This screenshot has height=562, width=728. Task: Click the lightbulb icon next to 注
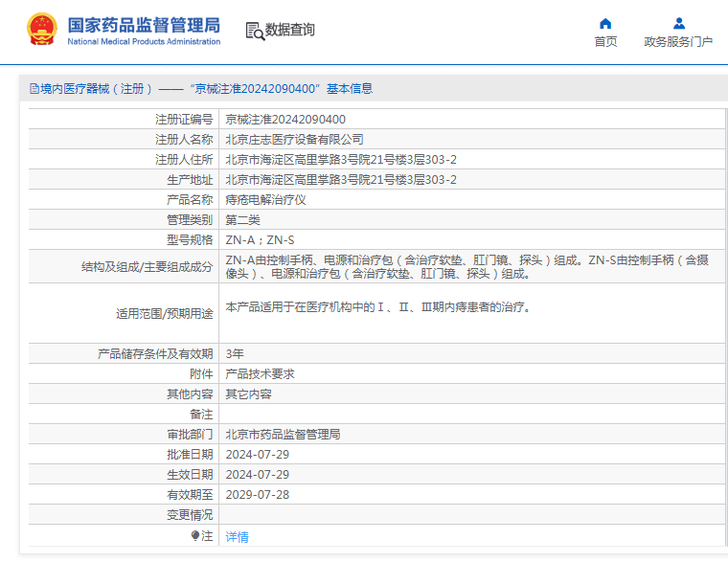pos(195,535)
